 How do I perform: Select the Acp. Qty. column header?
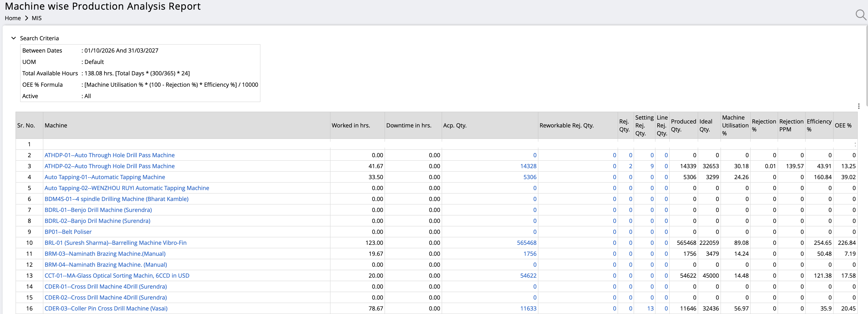pos(490,125)
